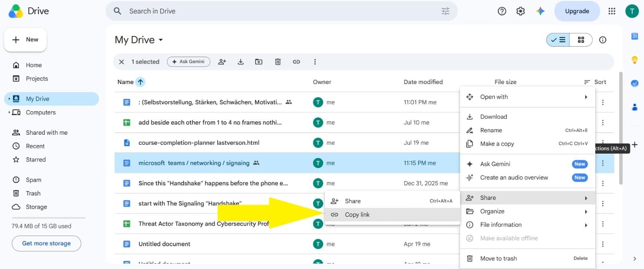Open advanced search filter options icon
Screen dimensions: 644x269
click(445, 11)
